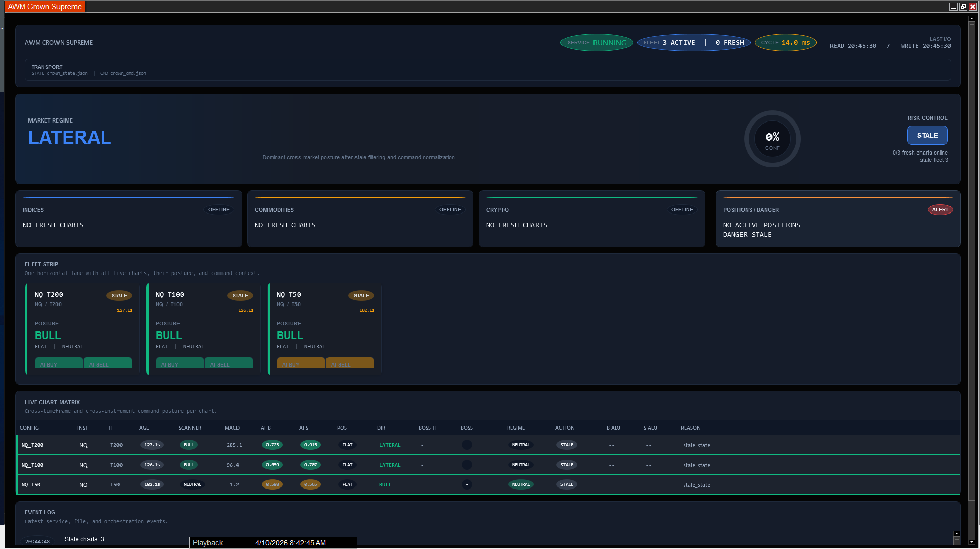This screenshot has width=980, height=549.
Task: Click the 0.723 AI B score pill
Action: [272, 445]
